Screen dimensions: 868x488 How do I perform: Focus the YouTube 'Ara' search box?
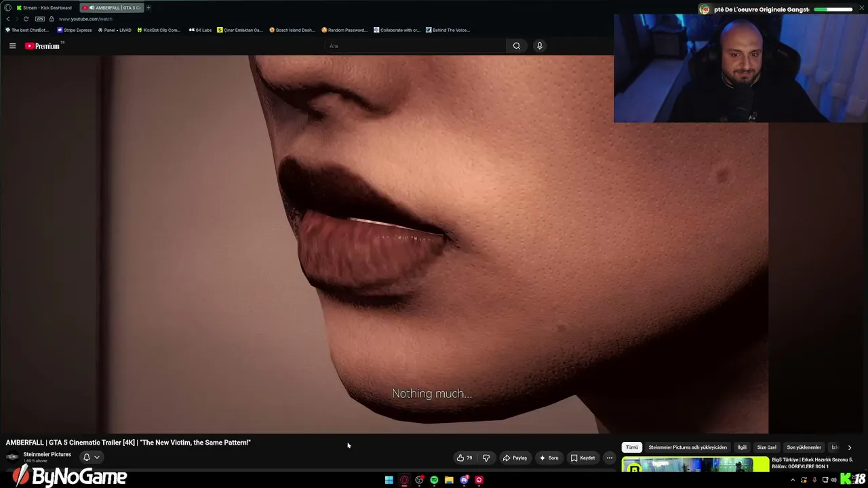tap(415, 46)
